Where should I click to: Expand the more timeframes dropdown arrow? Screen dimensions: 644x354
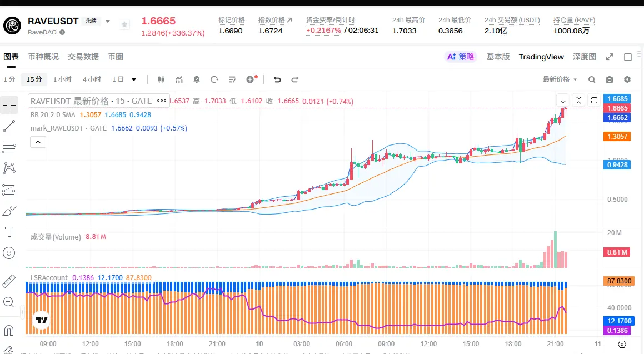click(133, 79)
